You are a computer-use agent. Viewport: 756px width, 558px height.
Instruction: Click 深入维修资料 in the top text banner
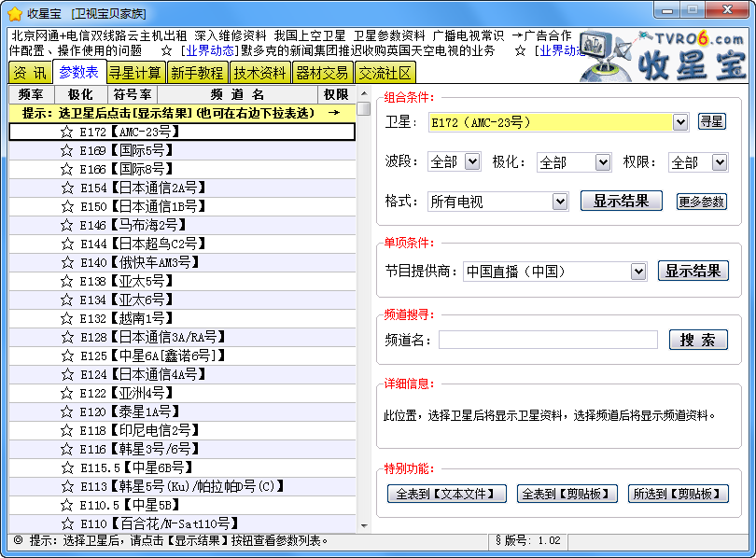coord(231,35)
